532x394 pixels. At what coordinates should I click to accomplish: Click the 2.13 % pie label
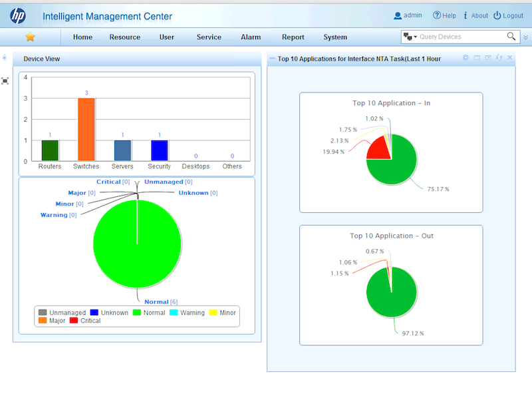[340, 140]
